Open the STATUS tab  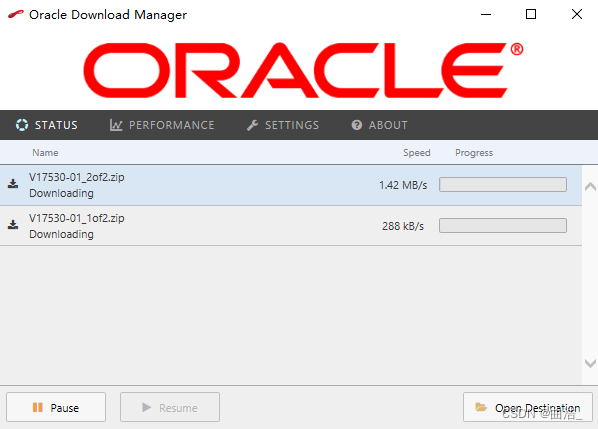coord(47,125)
